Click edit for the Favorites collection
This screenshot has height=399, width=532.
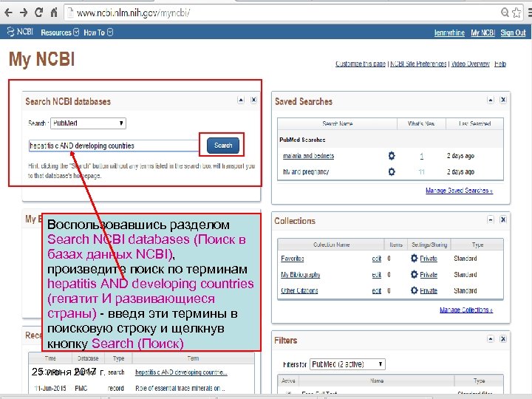click(x=377, y=259)
